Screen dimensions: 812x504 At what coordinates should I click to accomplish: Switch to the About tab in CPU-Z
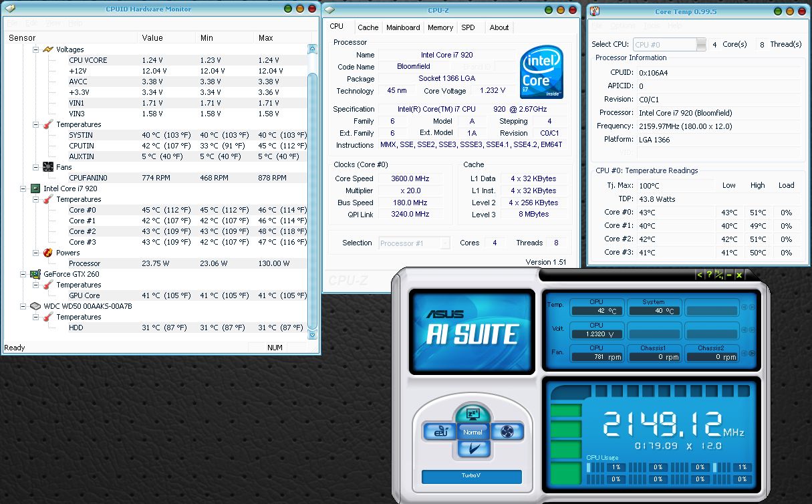(x=499, y=27)
